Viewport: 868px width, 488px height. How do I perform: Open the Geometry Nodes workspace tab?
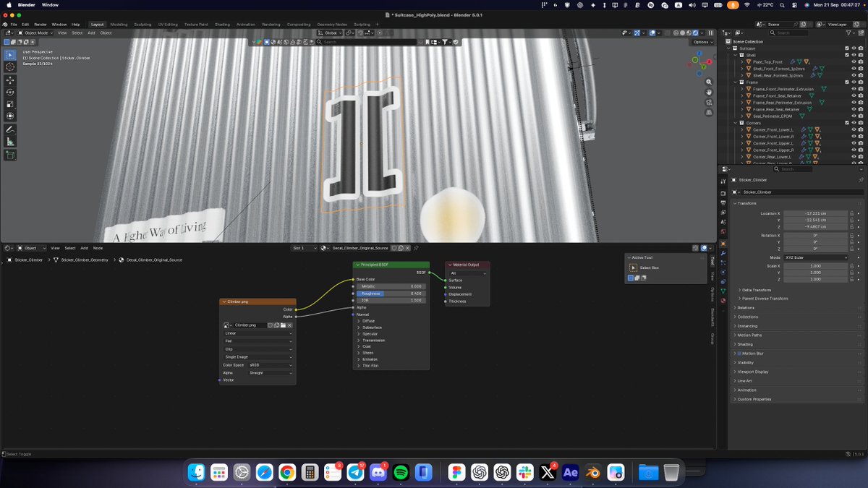(x=332, y=25)
